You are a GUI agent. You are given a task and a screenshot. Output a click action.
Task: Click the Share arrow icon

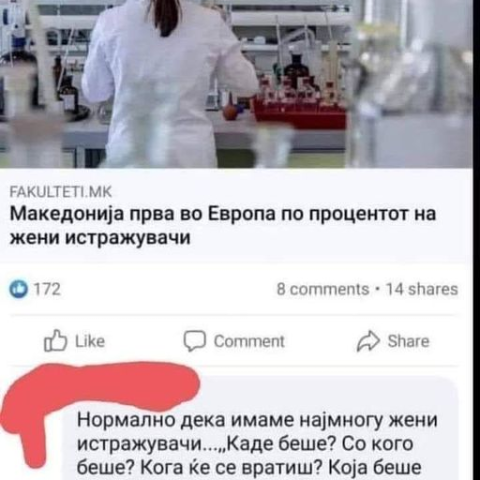click(x=368, y=341)
